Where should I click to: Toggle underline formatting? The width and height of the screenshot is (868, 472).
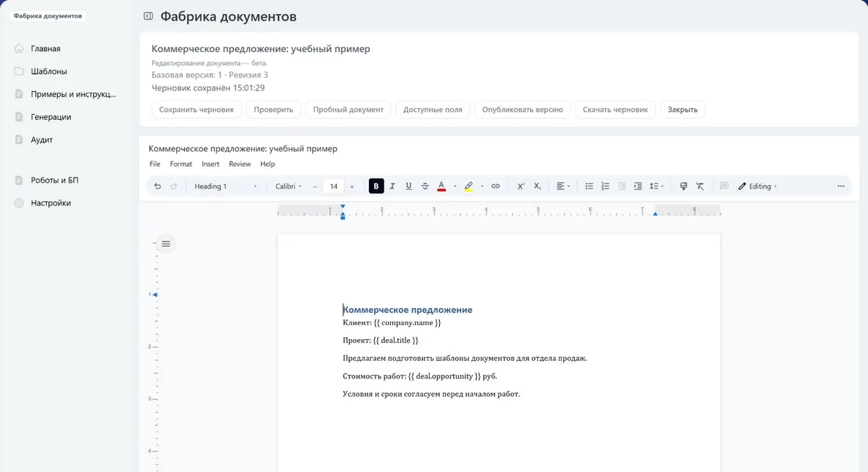[408, 186]
